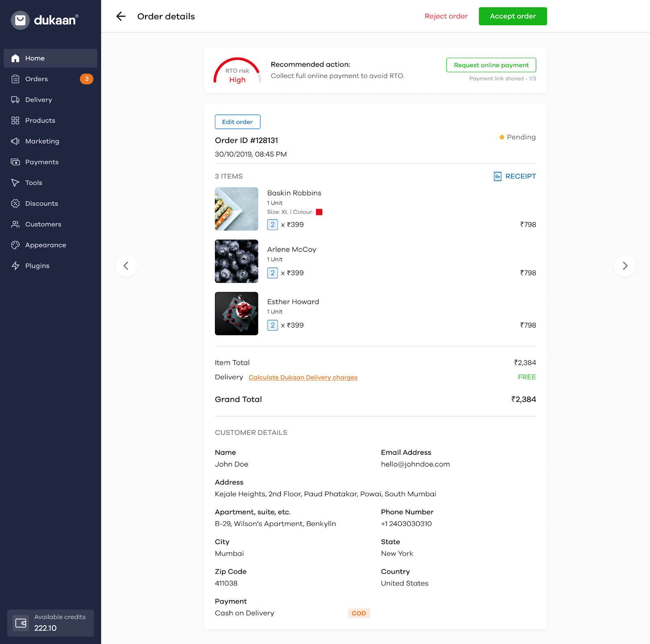Click the email hello@johndoe.com
The width and height of the screenshot is (650, 644).
pyautogui.click(x=415, y=464)
